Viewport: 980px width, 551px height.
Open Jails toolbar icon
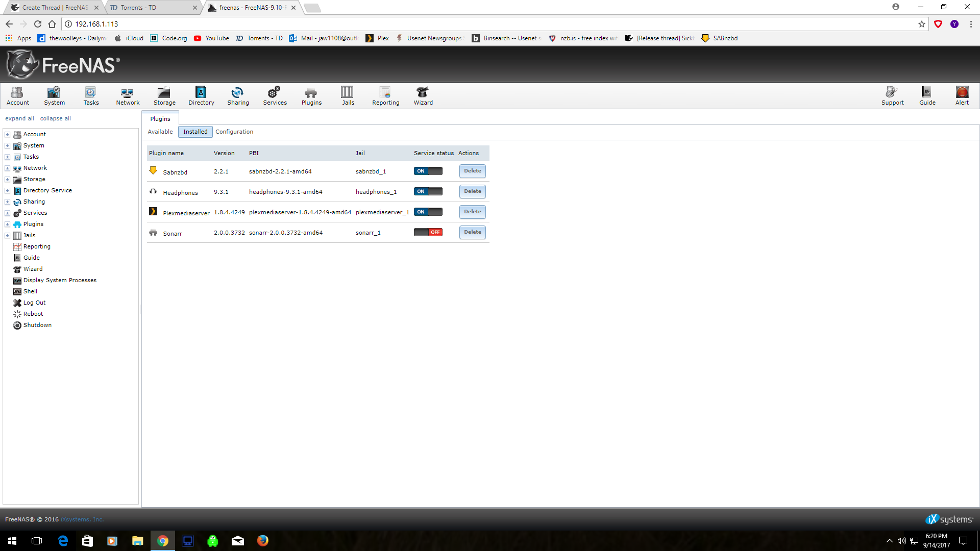pyautogui.click(x=348, y=95)
